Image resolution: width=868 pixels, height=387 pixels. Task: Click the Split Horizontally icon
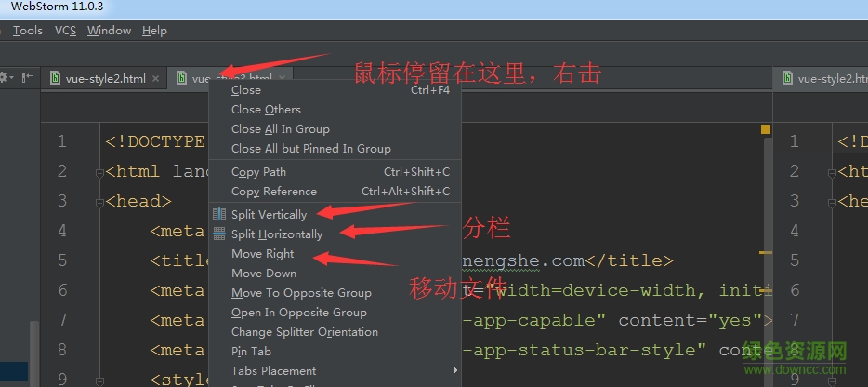(219, 234)
